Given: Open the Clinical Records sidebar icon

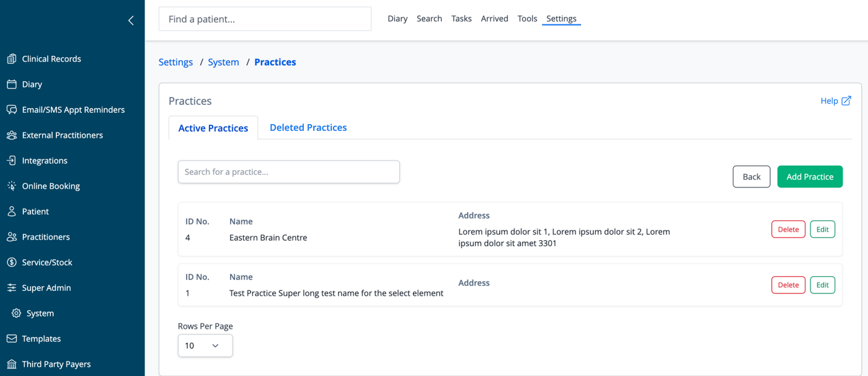Looking at the screenshot, I should [12, 59].
